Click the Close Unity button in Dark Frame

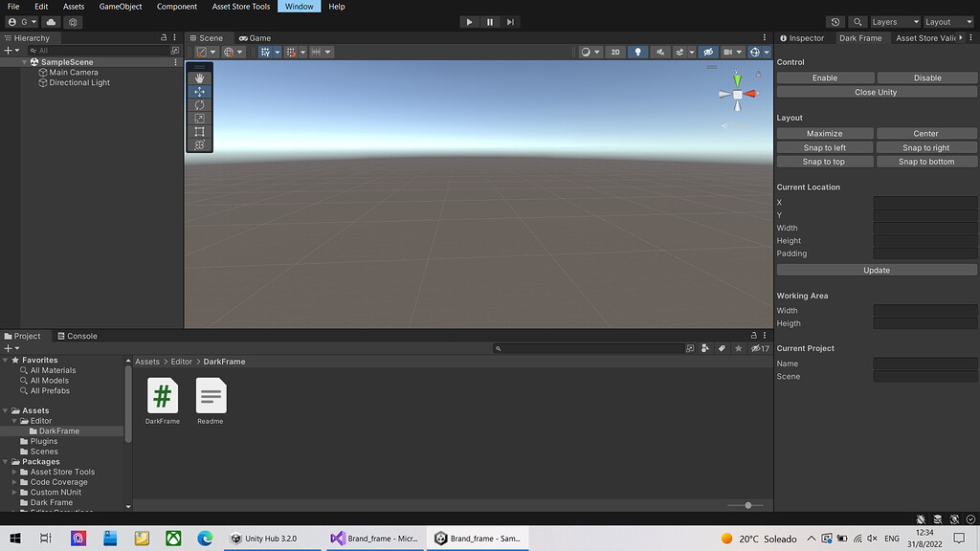click(876, 92)
